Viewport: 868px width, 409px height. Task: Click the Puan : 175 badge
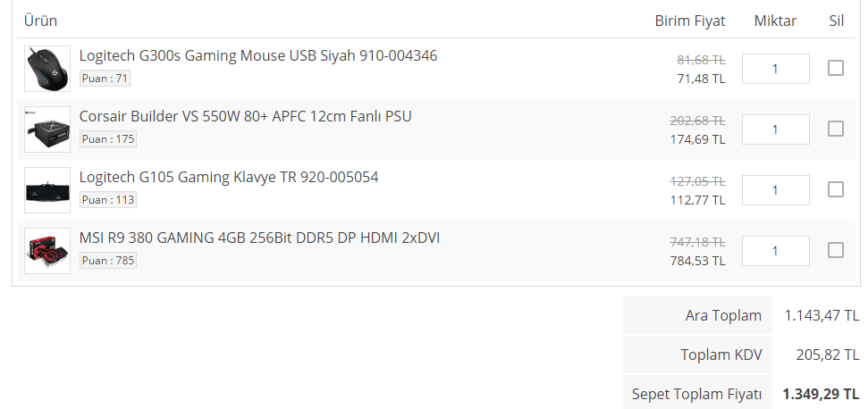(x=108, y=139)
